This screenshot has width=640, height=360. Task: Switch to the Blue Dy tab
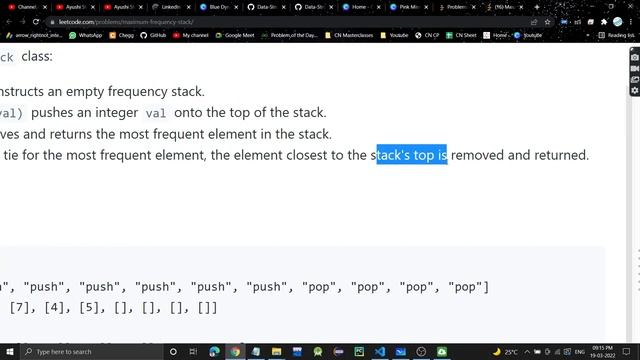click(218, 7)
